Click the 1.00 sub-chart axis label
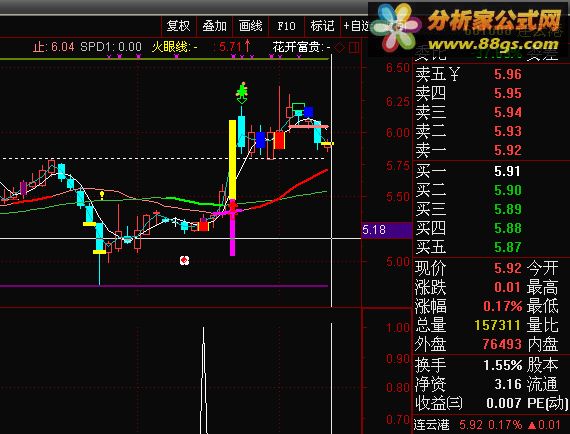 (397, 328)
